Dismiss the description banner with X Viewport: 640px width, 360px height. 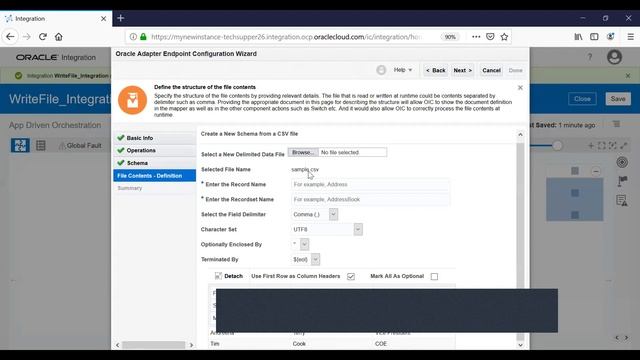pyautogui.click(x=520, y=88)
